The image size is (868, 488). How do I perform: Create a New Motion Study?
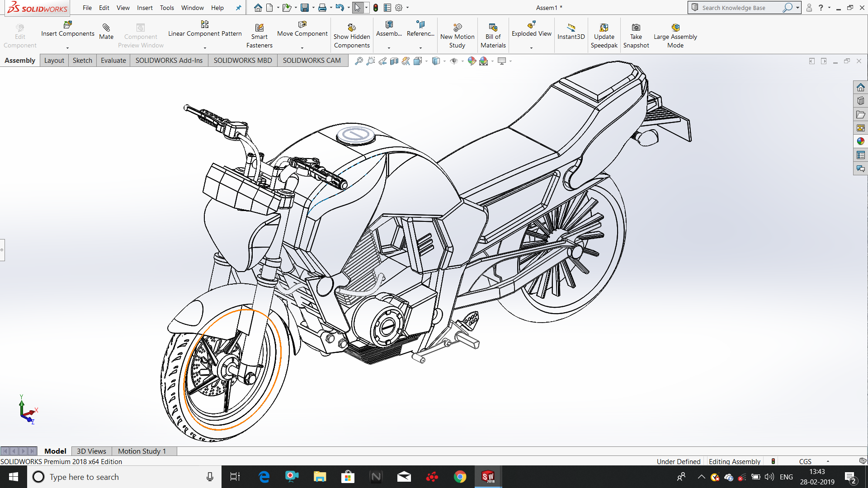[457, 35]
